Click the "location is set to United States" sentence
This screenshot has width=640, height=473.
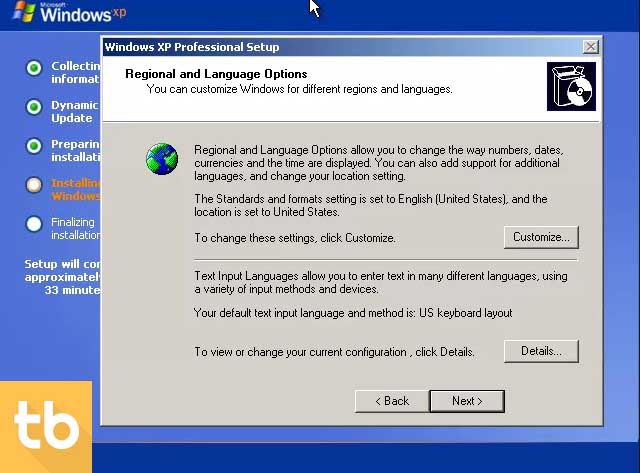point(267,212)
